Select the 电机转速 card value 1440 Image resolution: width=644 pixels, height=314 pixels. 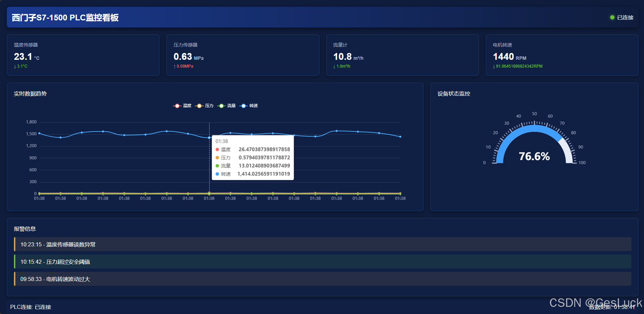tap(503, 56)
